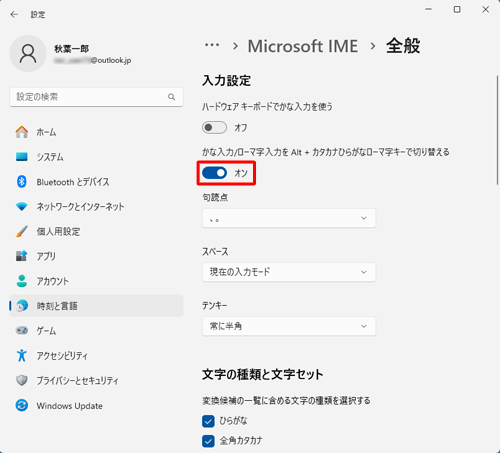Open プライバシーとセキュリティ page
This screenshot has height=453, width=500.
[x=96, y=380]
